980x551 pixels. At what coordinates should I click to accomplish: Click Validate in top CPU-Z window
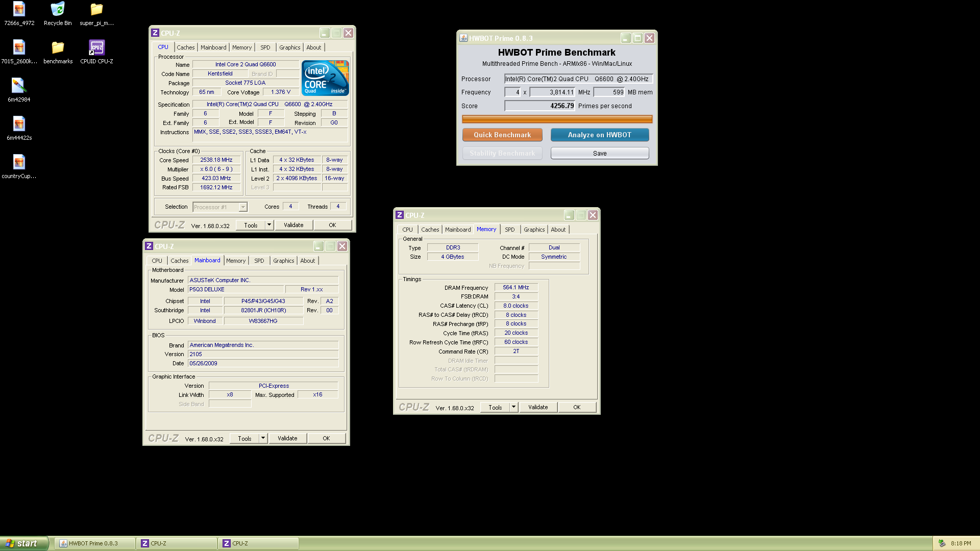coord(293,225)
